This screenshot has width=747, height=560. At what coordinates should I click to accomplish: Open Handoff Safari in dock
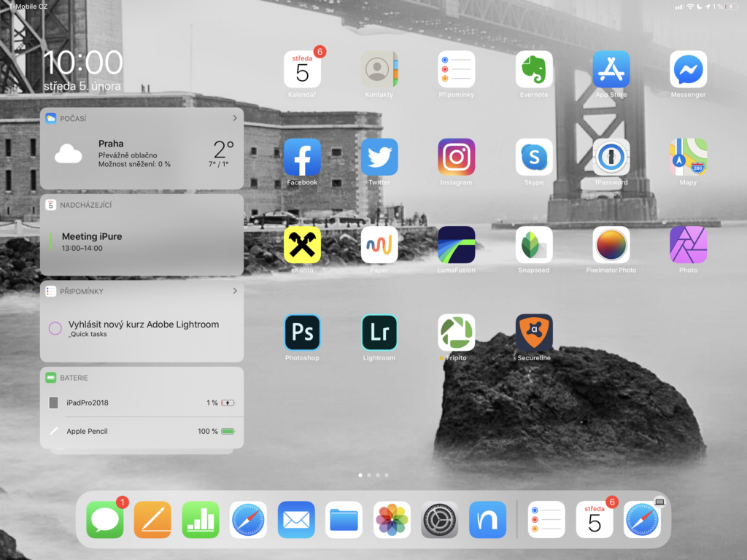pyautogui.click(x=642, y=519)
